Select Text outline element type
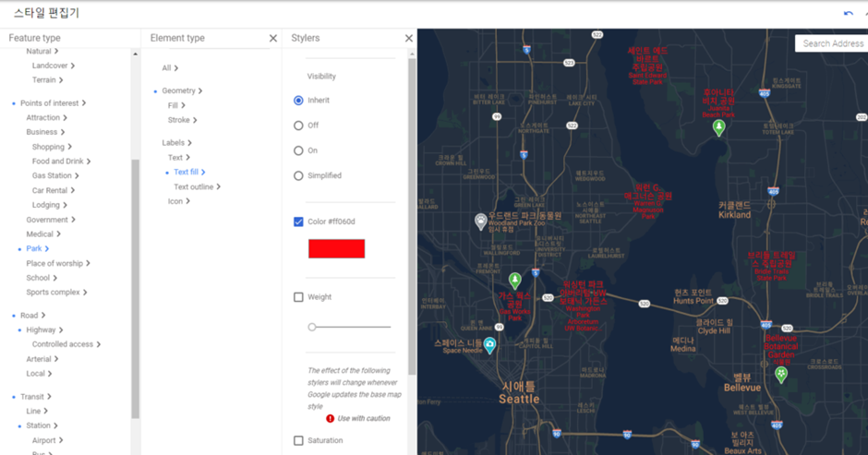This screenshot has width=868, height=455. 197,187
